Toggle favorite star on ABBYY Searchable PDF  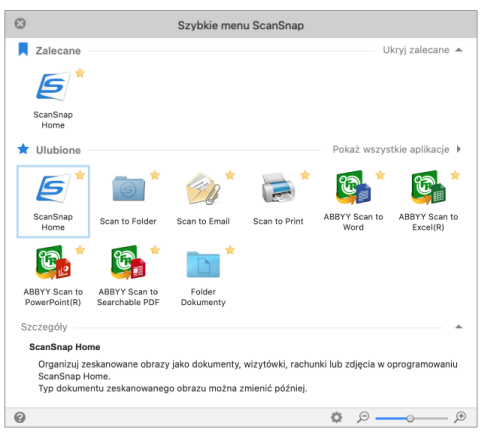coord(155,250)
